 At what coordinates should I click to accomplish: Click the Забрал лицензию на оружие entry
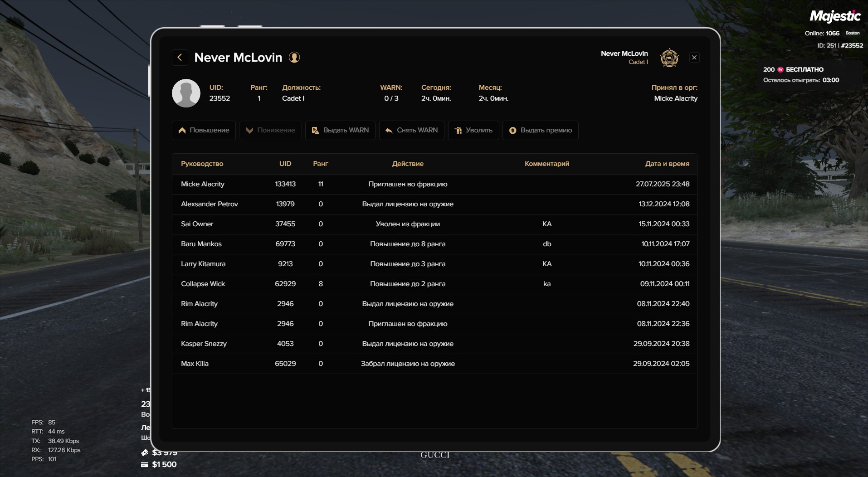tap(408, 364)
